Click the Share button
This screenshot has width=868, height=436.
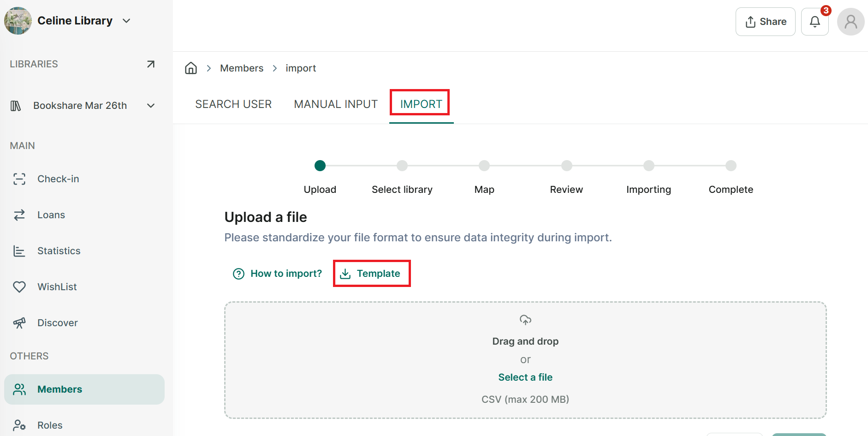[766, 22]
